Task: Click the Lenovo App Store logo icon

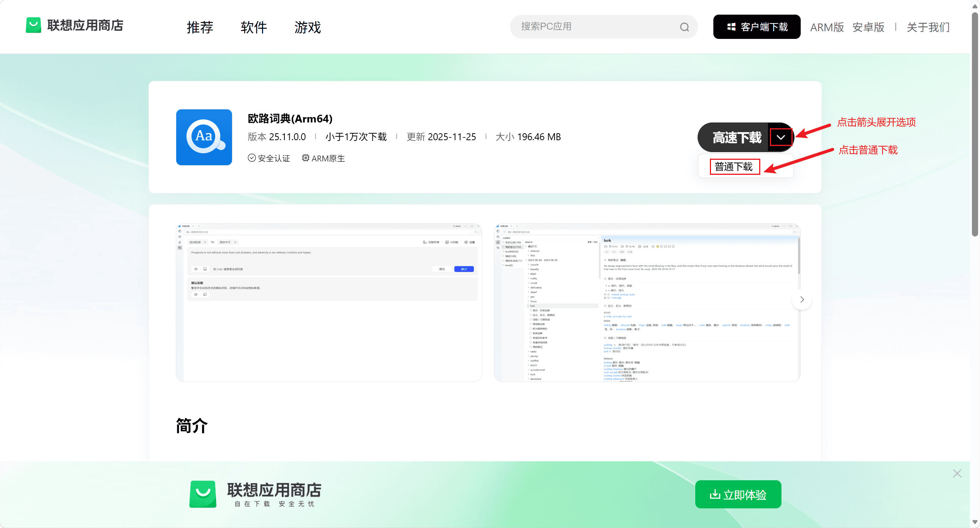Action: 33,25
